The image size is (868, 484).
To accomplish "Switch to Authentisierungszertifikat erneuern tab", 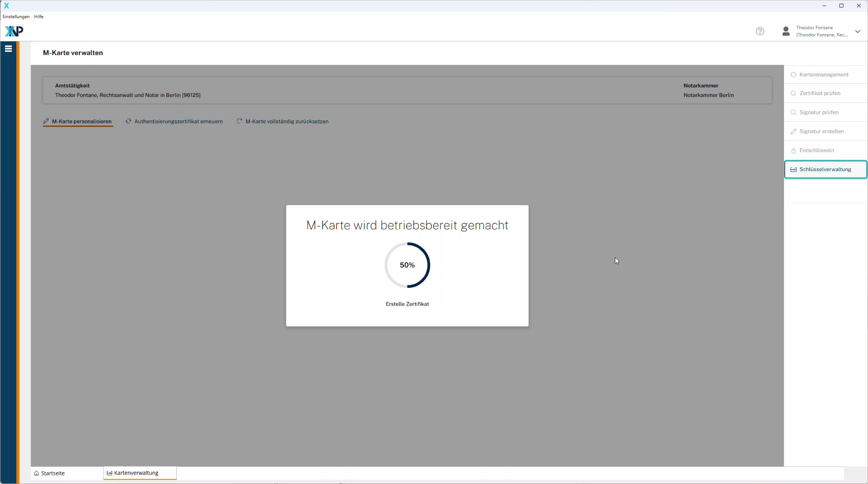I will click(174, 121).
